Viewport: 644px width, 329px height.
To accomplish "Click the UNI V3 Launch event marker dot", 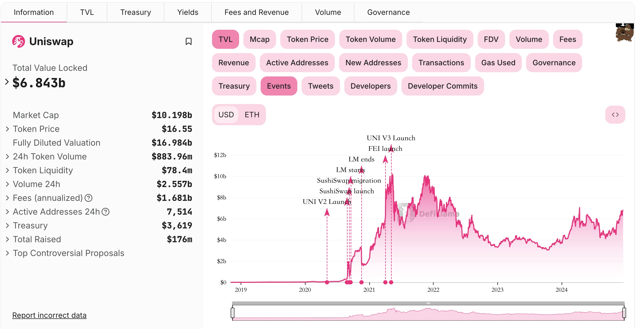I will (391, 282).
